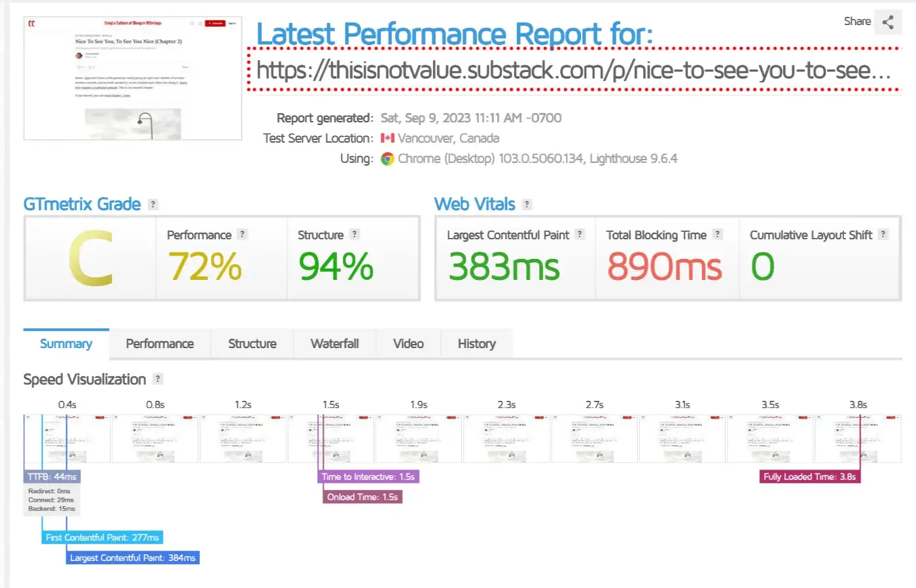The width and height of the screenshot is (916, 588).
Task: View the History tab
Action: click(476, 343)
